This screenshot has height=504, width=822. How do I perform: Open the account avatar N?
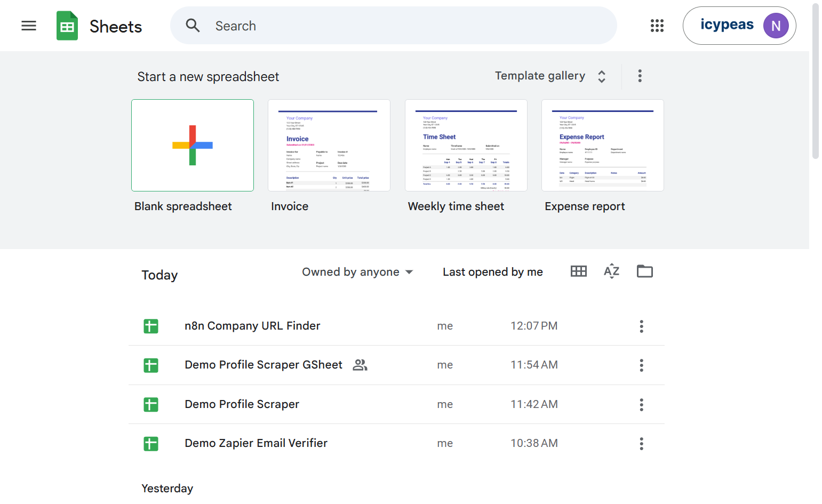click(776, 26)
